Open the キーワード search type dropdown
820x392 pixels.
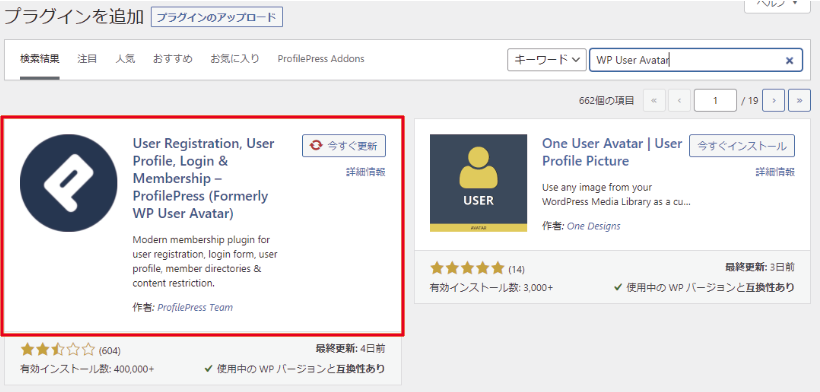click(546, 60)
